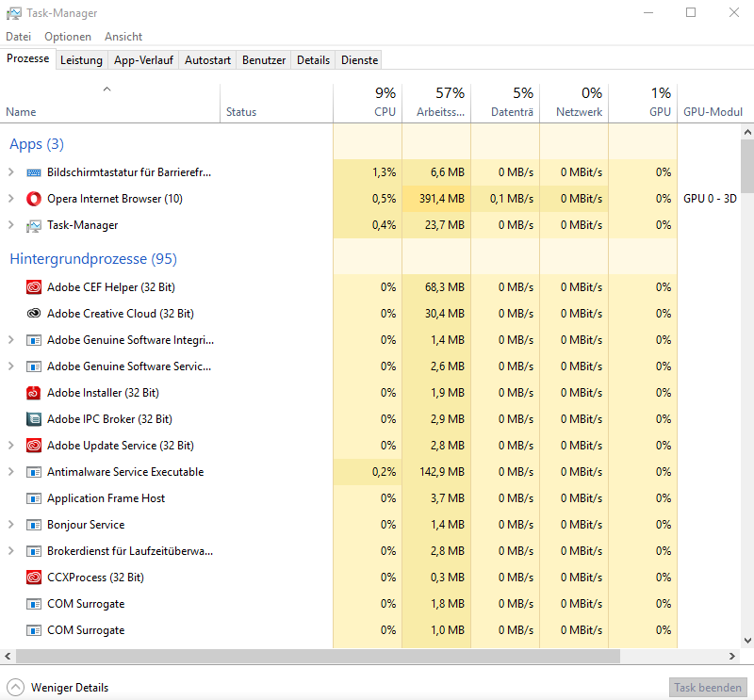Open the Datei menu
The width and height of the screenshot is (754, 700).
(18, 37)
